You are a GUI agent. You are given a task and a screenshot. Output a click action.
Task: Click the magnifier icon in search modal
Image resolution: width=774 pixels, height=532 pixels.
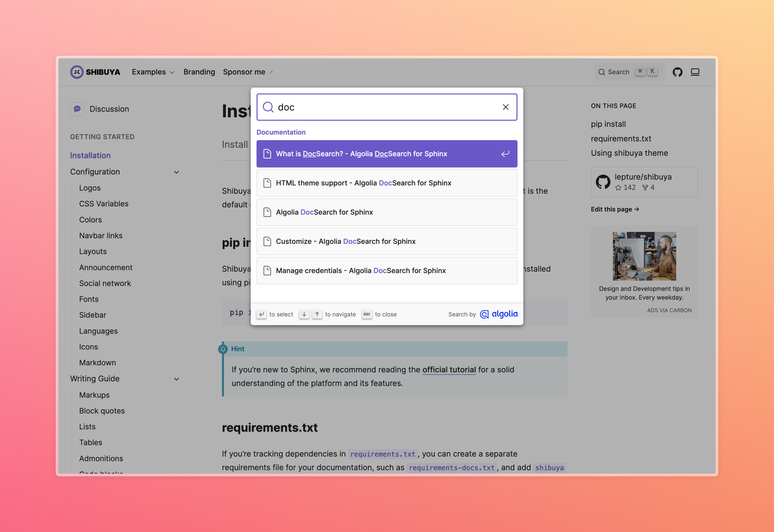coord(268,107)
